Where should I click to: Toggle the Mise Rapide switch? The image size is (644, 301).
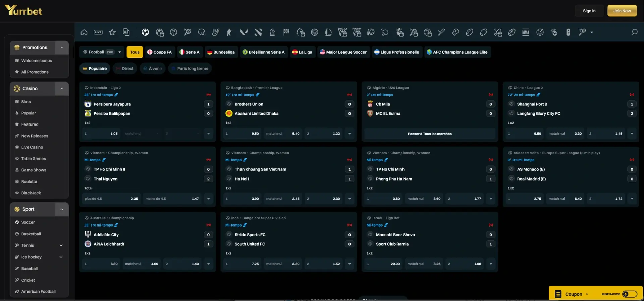(630, 294)
